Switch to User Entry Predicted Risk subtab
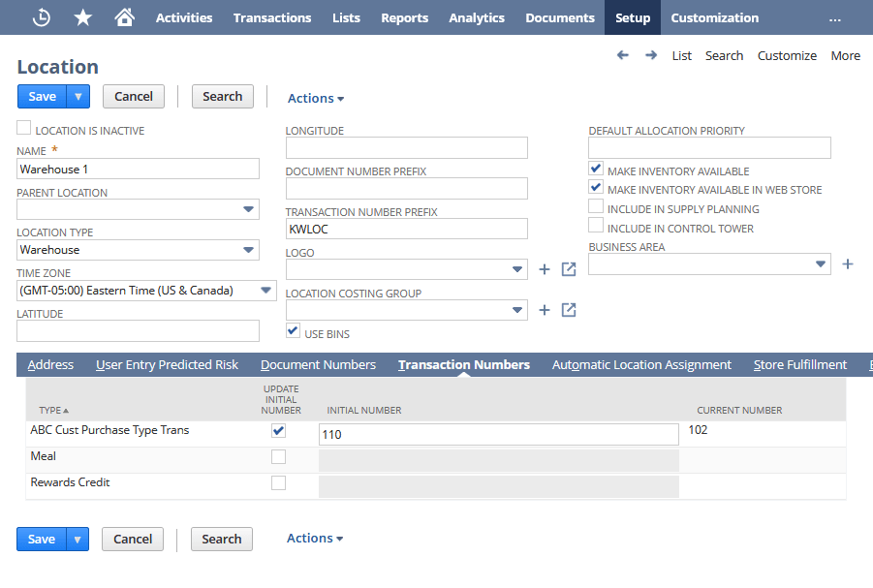The height and width of the screenshot is (588, 873). [x=167, y=365]
